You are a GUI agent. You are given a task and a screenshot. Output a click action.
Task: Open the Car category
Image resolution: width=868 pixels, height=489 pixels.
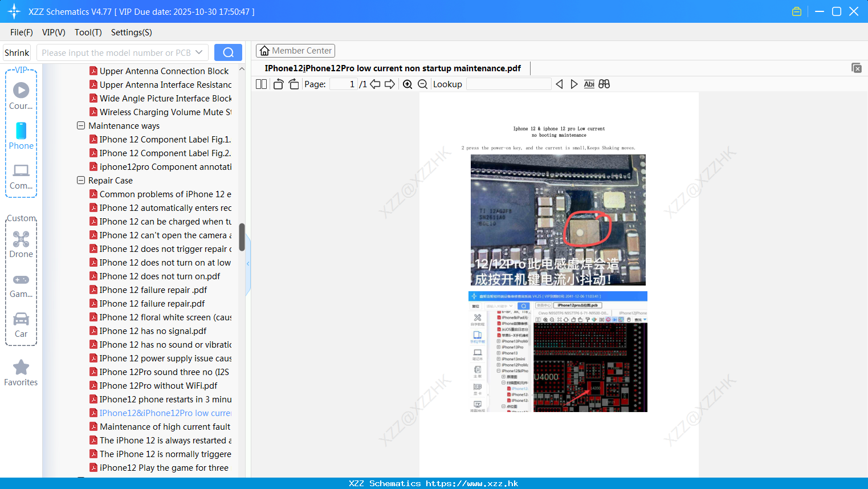pyautogui.click(x=21, y=325)
